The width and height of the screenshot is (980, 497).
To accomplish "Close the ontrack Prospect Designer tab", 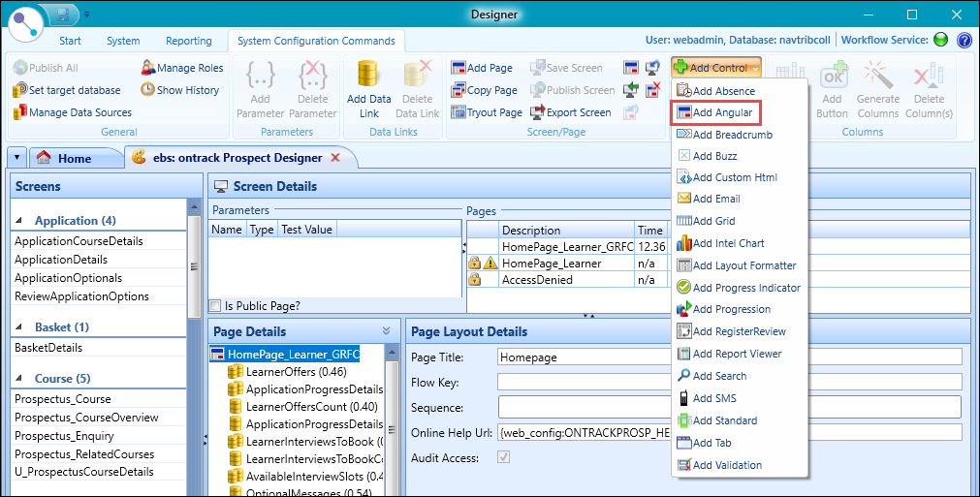I will tap(335, 157).
